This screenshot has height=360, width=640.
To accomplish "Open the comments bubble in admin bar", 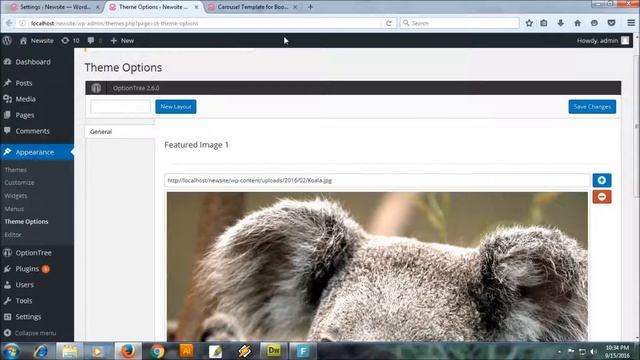I will coord(94,40).
